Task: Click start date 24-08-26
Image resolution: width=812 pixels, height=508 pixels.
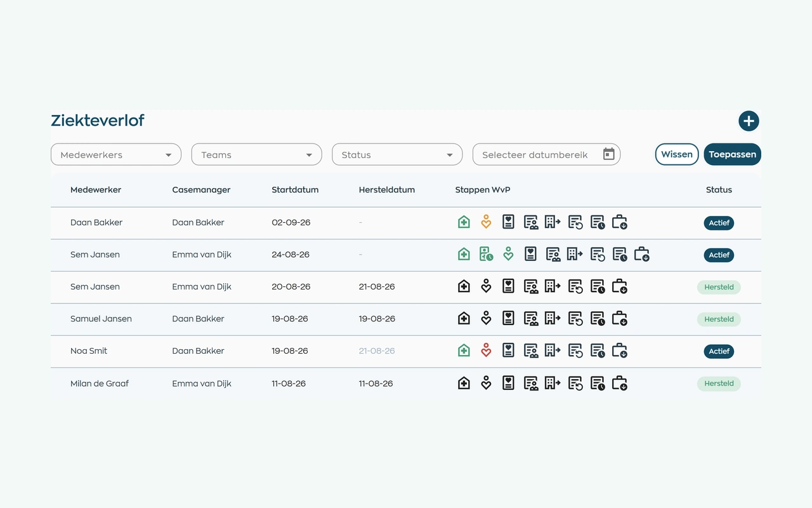Action: pyautogui.click(x=291, y=255)
